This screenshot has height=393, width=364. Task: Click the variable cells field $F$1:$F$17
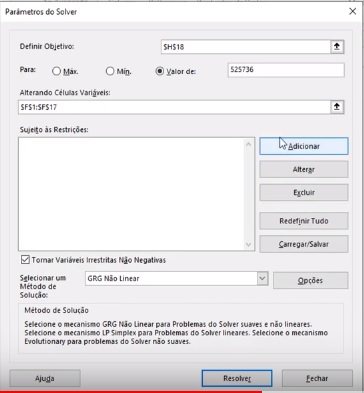tap(174, 107)
